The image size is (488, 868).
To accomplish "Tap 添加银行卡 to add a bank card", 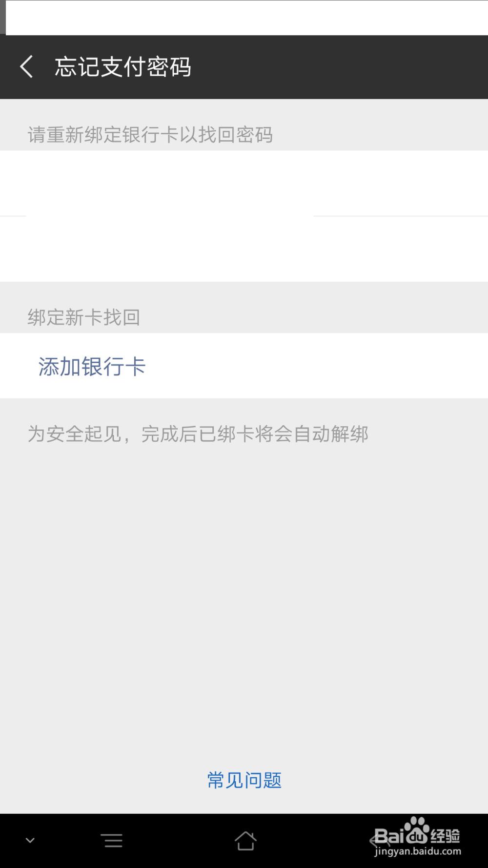I will pos(92,366).
